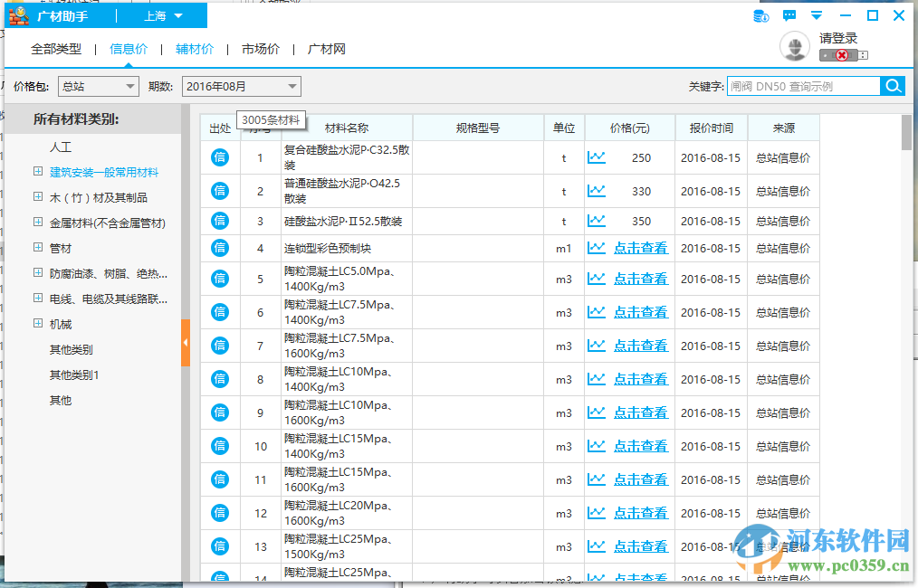Click 点击查看 link for 连锁型彩色预制块

click(641, 248)
